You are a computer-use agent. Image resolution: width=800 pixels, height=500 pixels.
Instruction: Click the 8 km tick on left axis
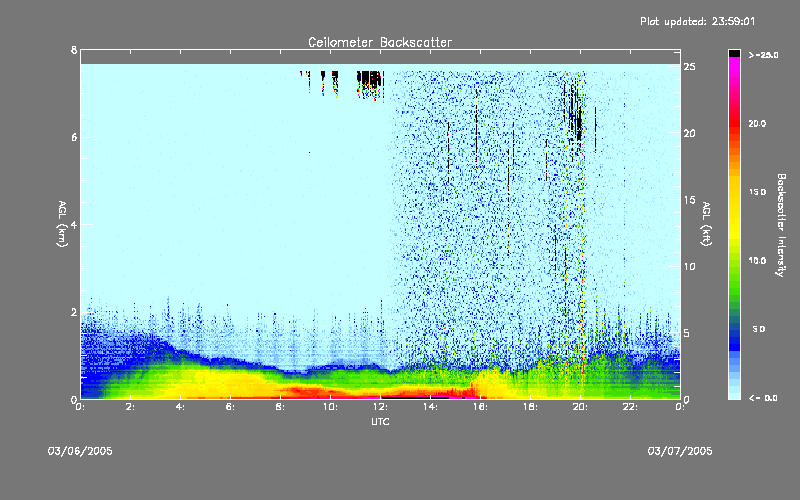pyautogui.click(x=74, y=50)
